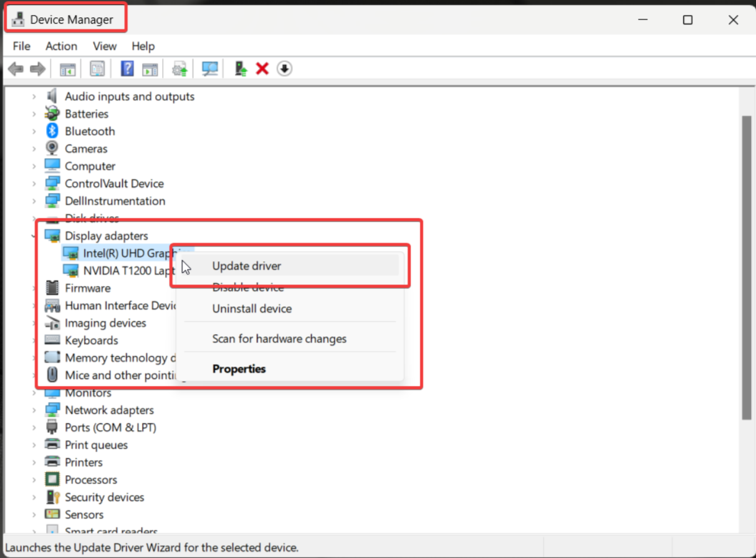Screen dimensions: 756x558
Task: Click the Bluetooth category icon
Action: [52, 131]
